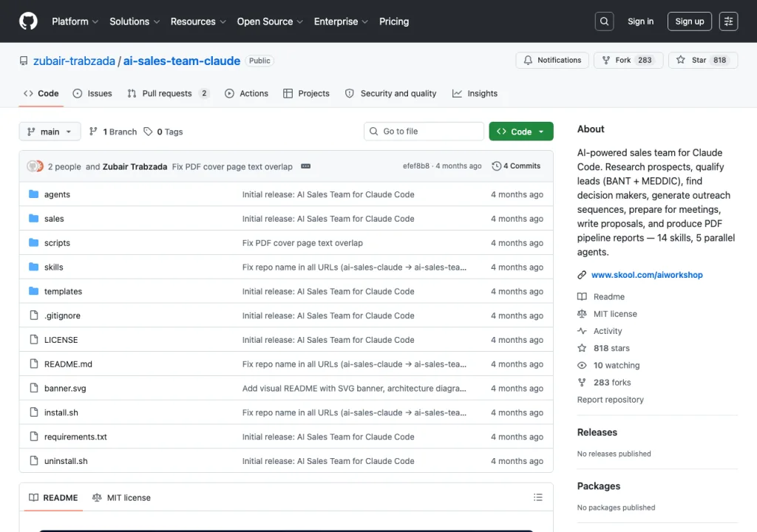This screenshot has height=532, width=757.
Task: Open appearance settings icon next to Sign up
Action: pos(728,21)
